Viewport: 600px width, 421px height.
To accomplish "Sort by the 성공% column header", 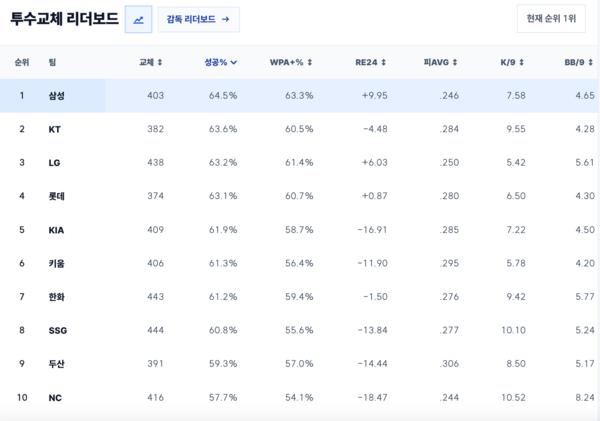I will tap(221, 62).
